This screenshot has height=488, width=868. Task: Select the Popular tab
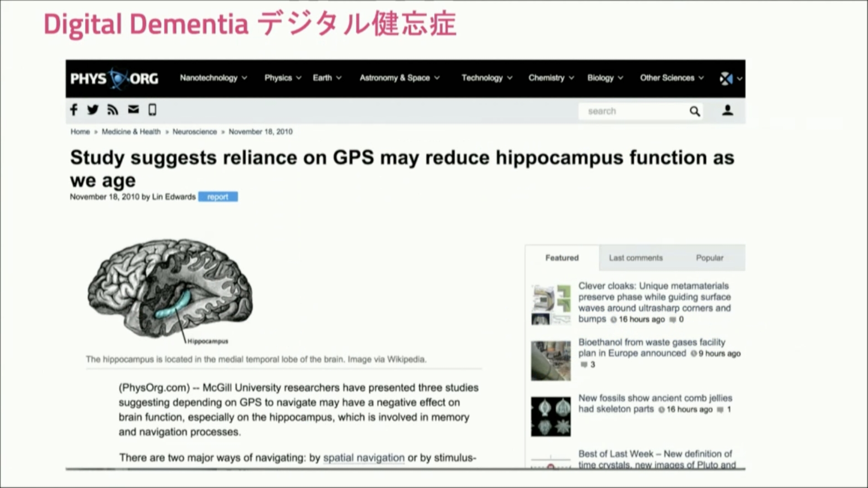[709, 258]
